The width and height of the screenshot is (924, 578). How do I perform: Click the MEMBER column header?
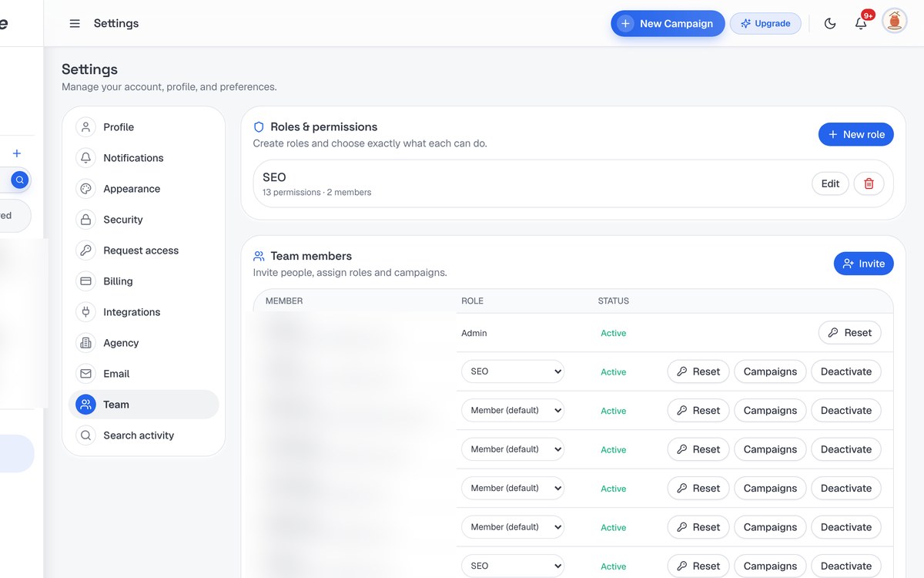click(284, 301)
